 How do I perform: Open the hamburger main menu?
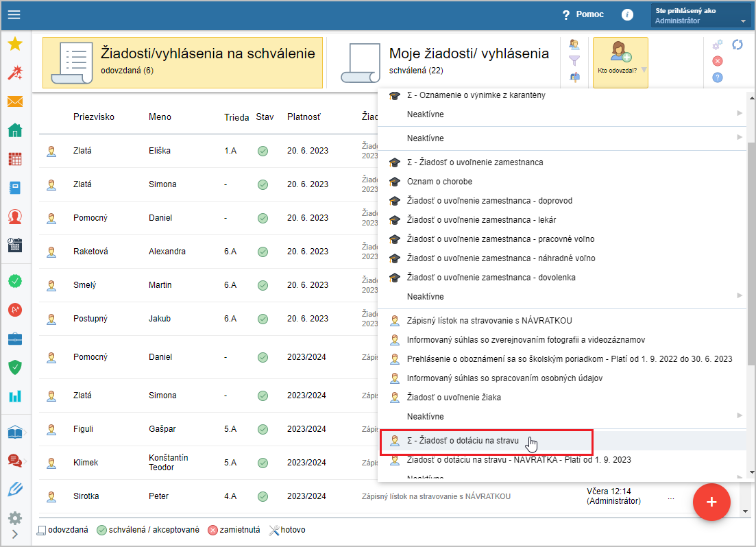click(x=14, y=14)
